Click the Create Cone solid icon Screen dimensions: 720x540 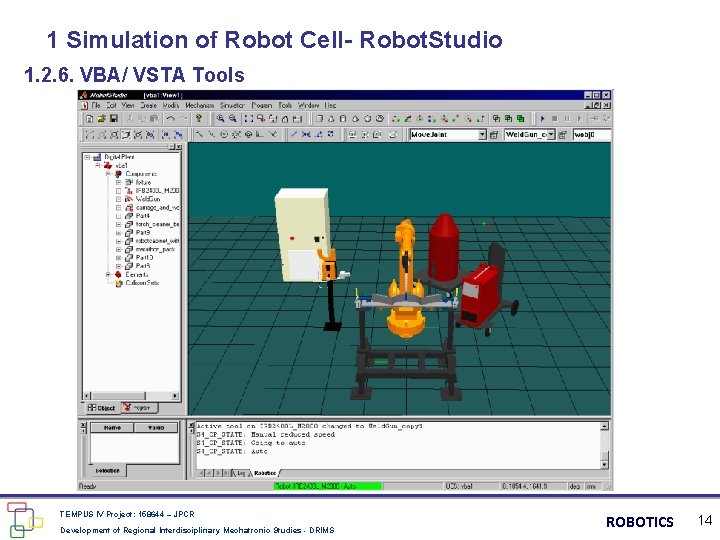[x=331, y=119]
